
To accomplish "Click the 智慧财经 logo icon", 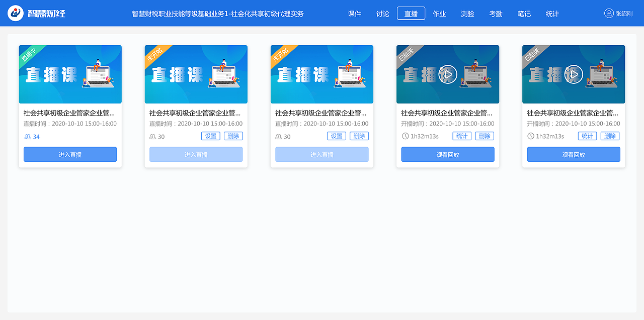I will (16, 13).
